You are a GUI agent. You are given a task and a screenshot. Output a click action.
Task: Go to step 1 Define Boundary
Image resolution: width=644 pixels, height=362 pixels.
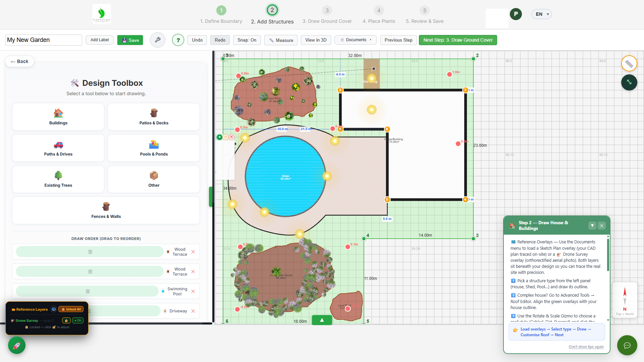click(x=221, y=15)
